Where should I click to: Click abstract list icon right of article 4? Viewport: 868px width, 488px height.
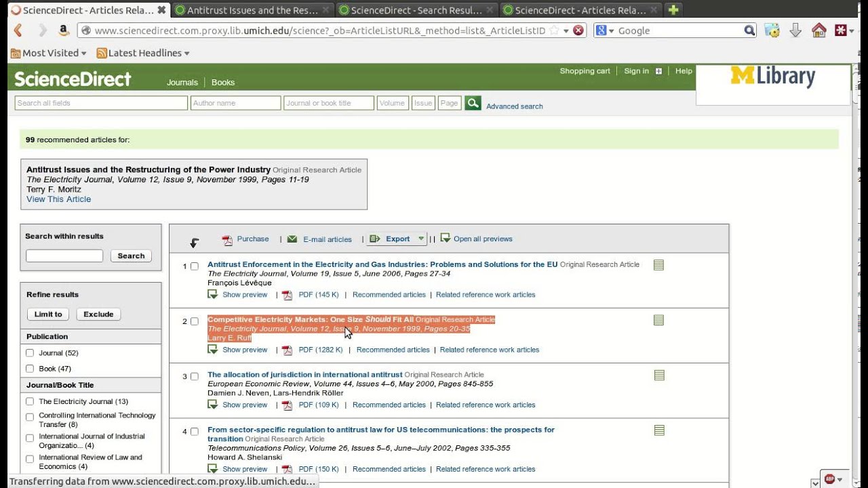[658, 430]
